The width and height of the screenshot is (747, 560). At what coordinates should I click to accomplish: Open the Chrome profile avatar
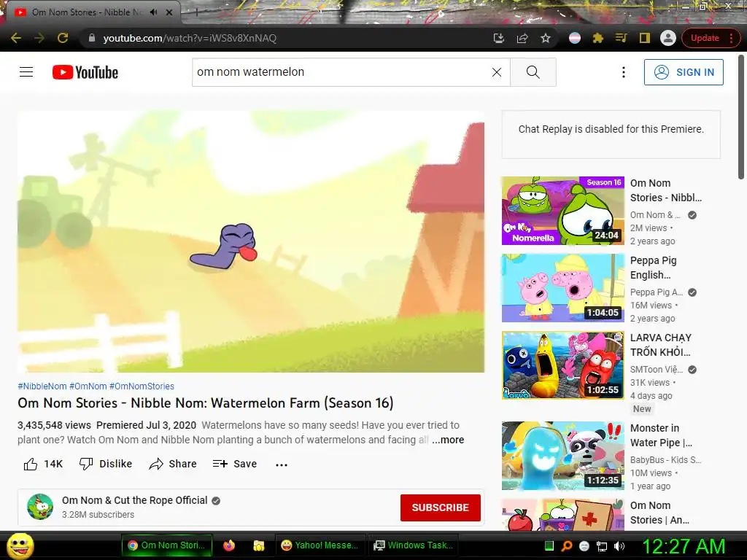point(668,38)
